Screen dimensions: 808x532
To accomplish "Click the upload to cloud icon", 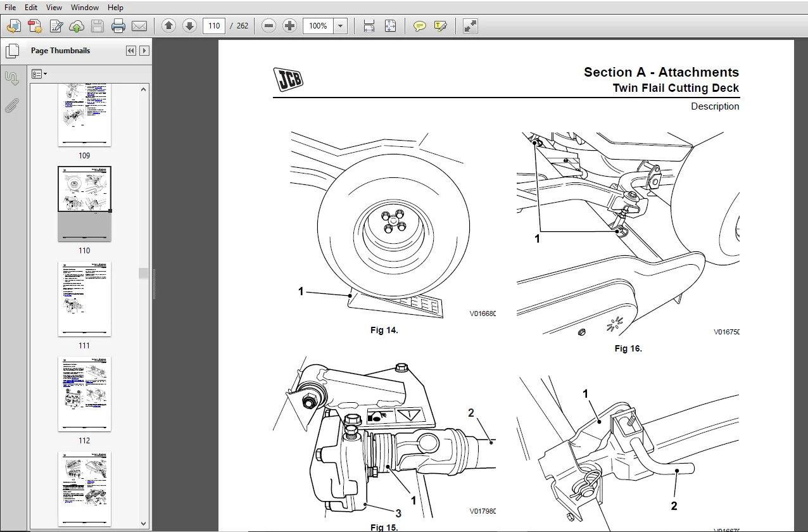I will click(77, 26).
